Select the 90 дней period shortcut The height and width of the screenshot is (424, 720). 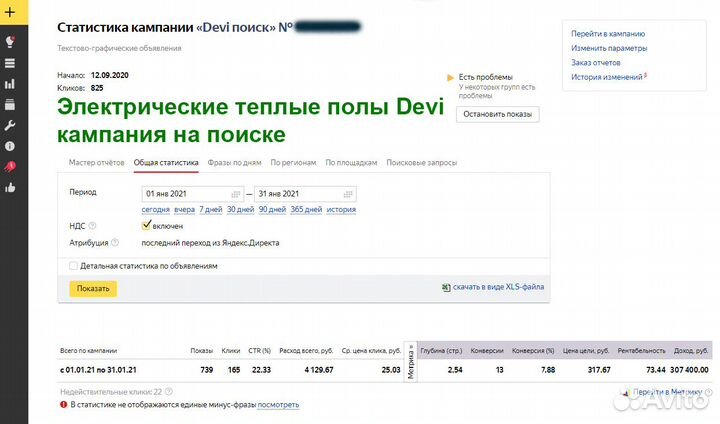point(272,209)
